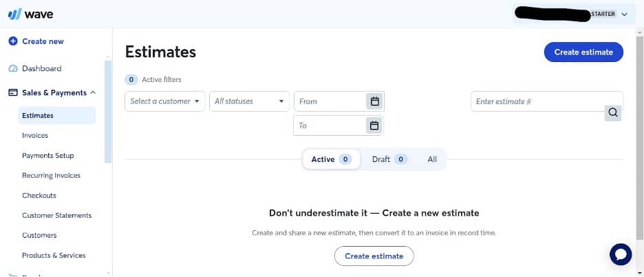The height and width of the screenshot is (277, 644).
Task: Click the Enter estimate # field
Action: [x=537, y=101]
